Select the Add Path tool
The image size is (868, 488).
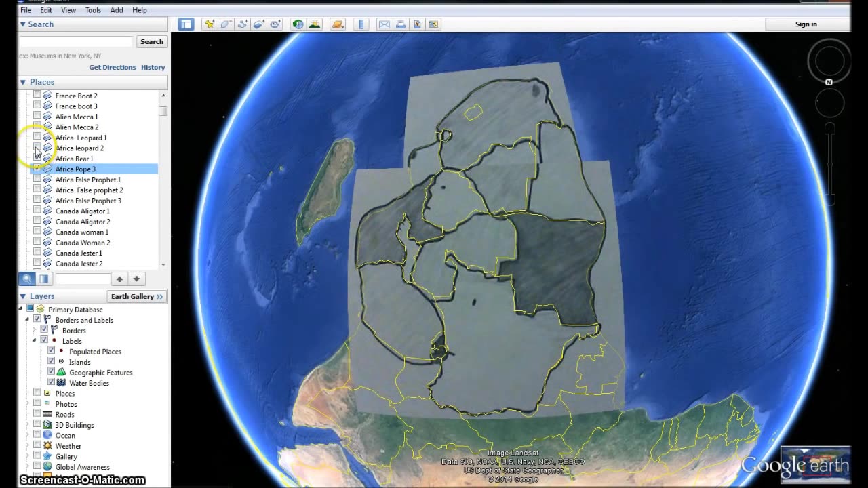coord(242,24)
